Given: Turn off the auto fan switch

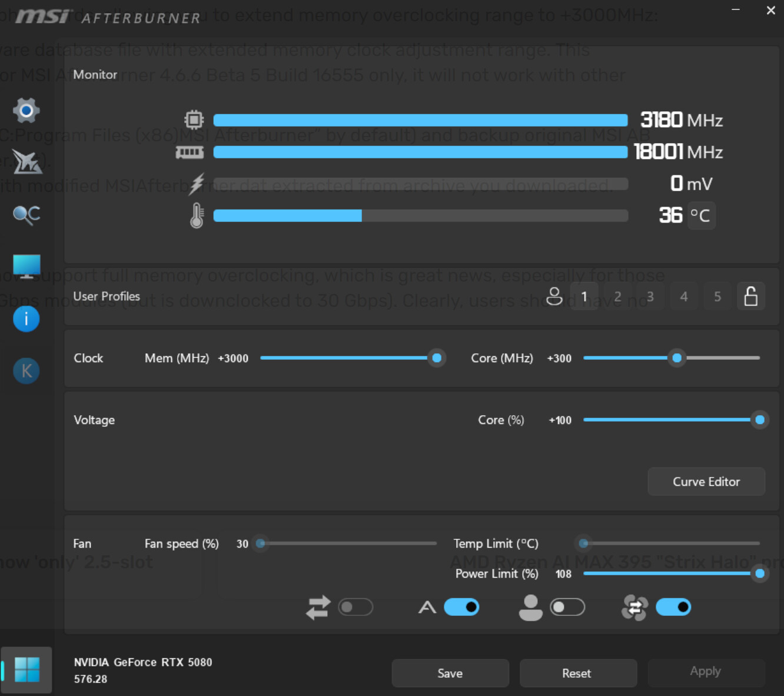Looking at the screenshot, I should (x=461, y=607).
